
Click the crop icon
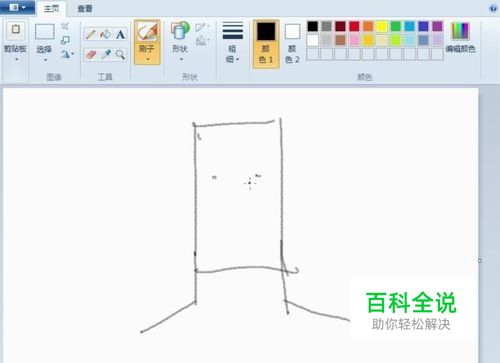point(65,26)
